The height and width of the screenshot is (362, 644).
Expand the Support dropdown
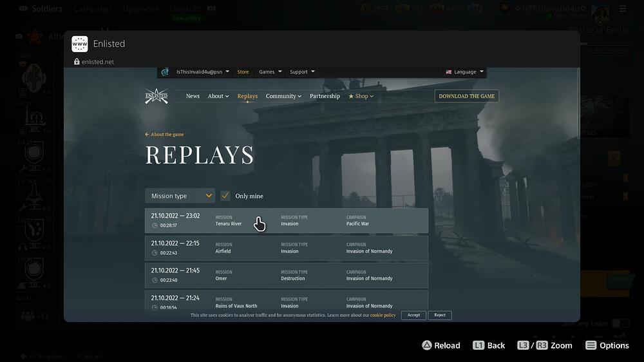(302, 72)
